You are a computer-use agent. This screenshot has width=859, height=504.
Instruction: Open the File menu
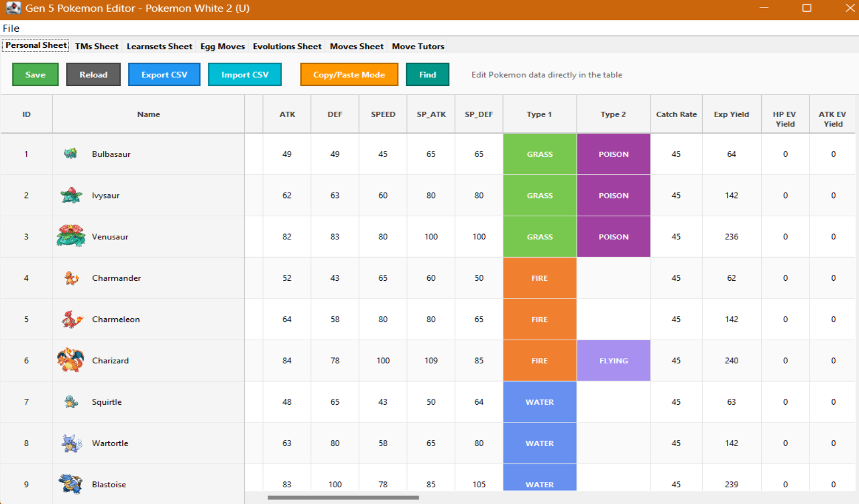[x=11, y=28]
